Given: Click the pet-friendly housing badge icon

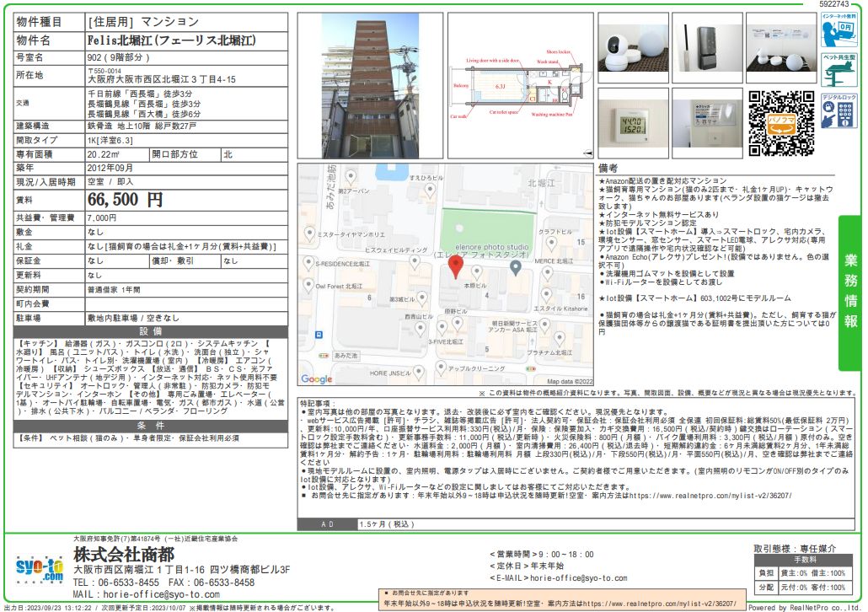Looking at the screenshot, I should [839, 70].
